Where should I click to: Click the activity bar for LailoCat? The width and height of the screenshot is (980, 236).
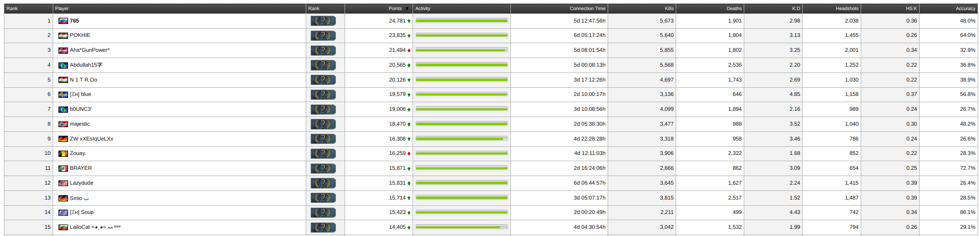click(x=461, y=227)
